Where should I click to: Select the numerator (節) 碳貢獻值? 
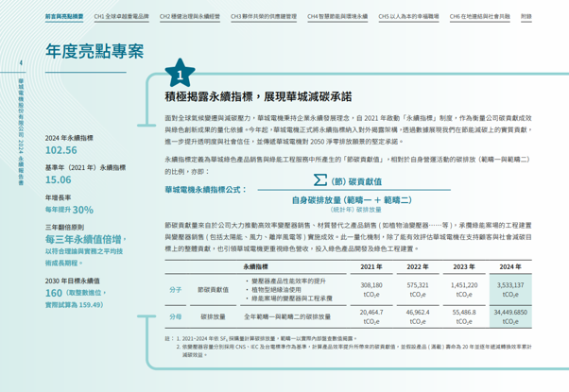[x=356, y=181]
